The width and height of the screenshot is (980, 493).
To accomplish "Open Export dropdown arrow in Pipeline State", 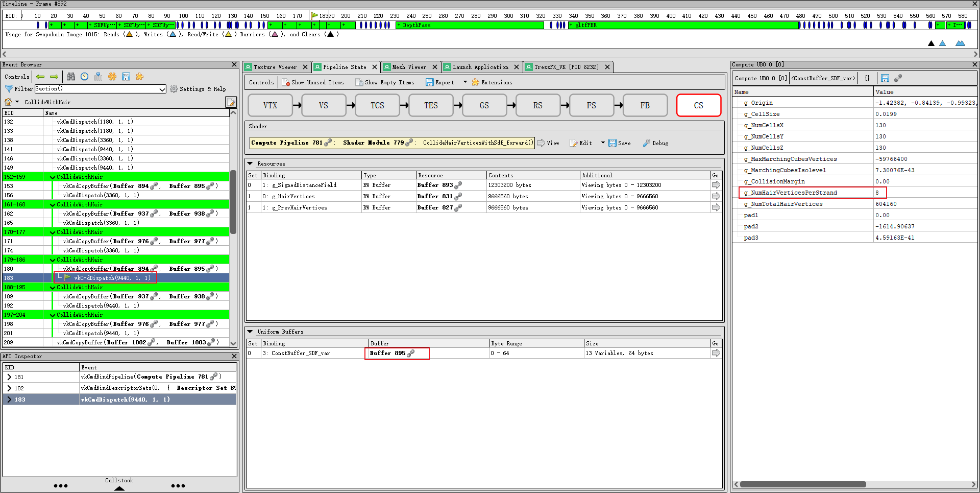I will [x=465, y=82].
